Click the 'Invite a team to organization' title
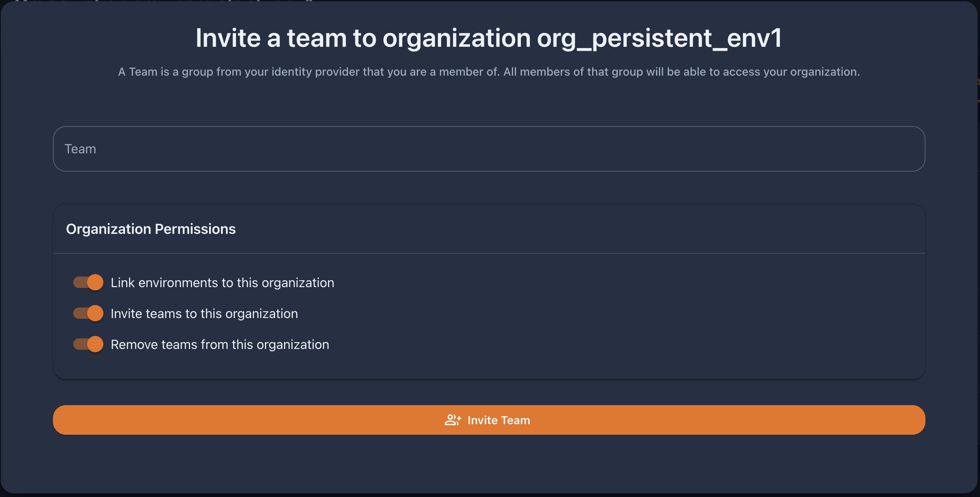980x497 pixels. point(363,38)
